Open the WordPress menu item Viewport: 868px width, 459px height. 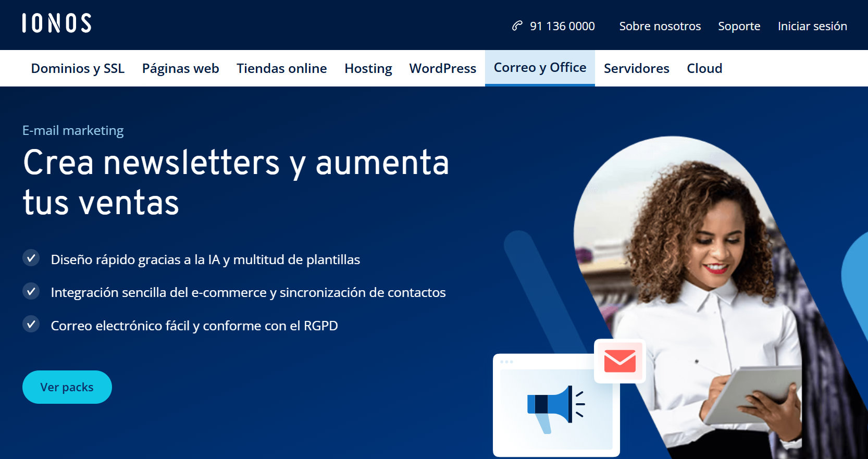point(442,68)
